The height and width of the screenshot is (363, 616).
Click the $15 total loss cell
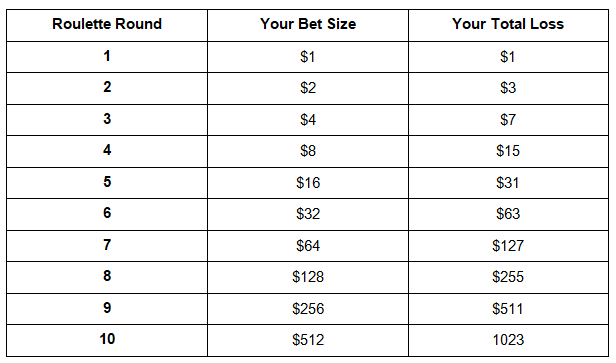[508, 152]
